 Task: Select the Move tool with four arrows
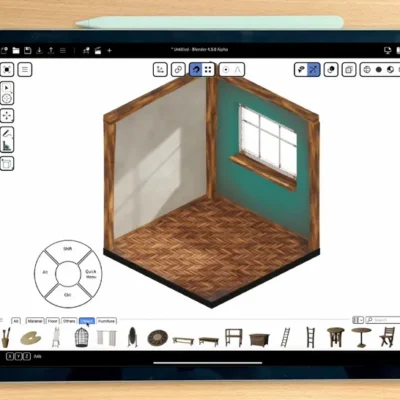coord(7,116)
